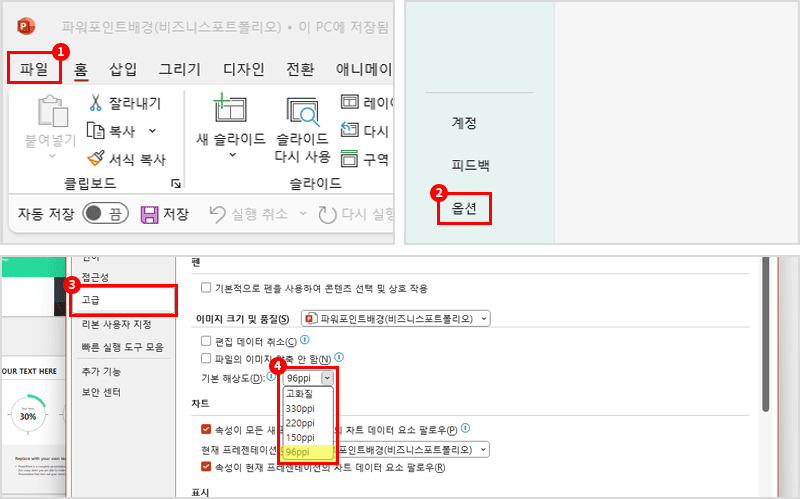
Task: Select 고급 in the options sidebar
Action: point(123,300)
